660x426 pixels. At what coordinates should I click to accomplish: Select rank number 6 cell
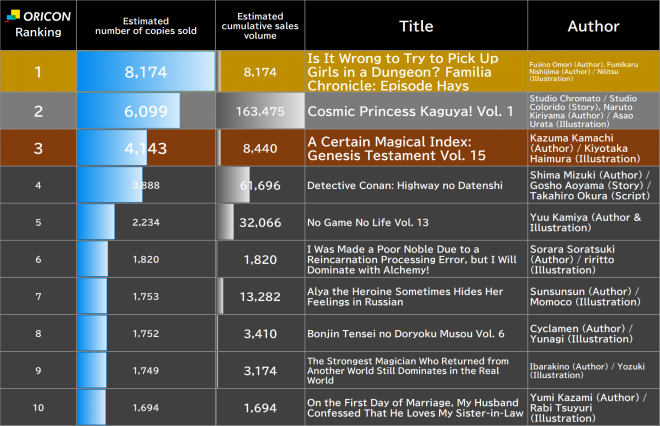tap(38, 259)
